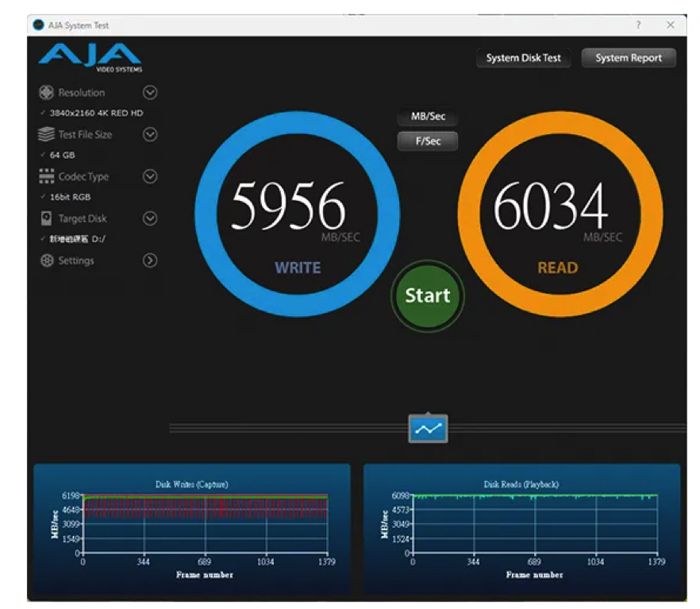The image size is (700, 609).
Task: Click the Test File Size stack icon
Action: tap(46, 134)
